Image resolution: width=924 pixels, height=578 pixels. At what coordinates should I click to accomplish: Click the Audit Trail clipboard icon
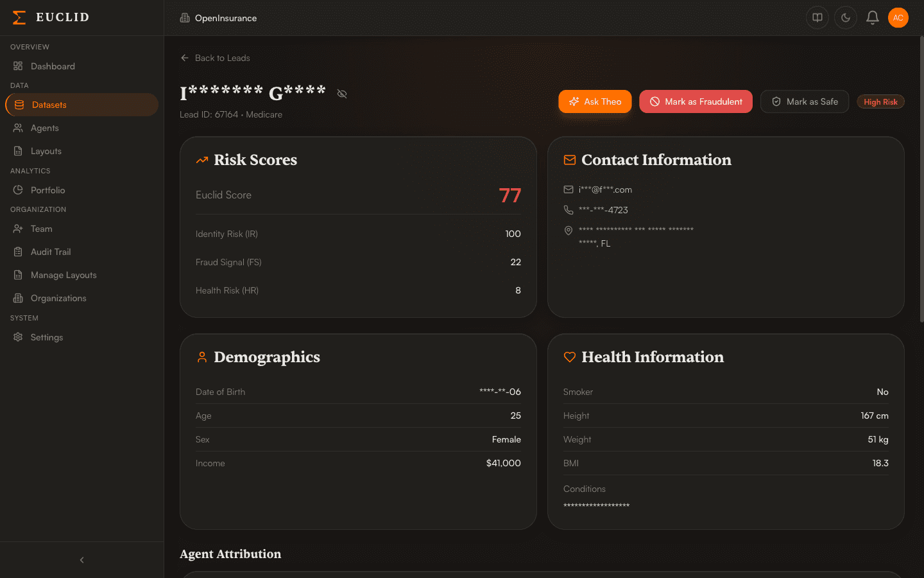[18, 252]
